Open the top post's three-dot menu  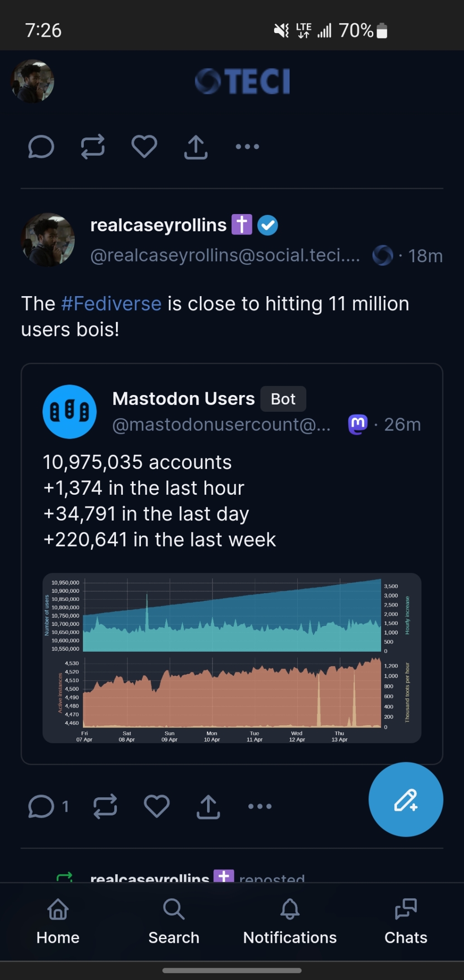[247, 146]
